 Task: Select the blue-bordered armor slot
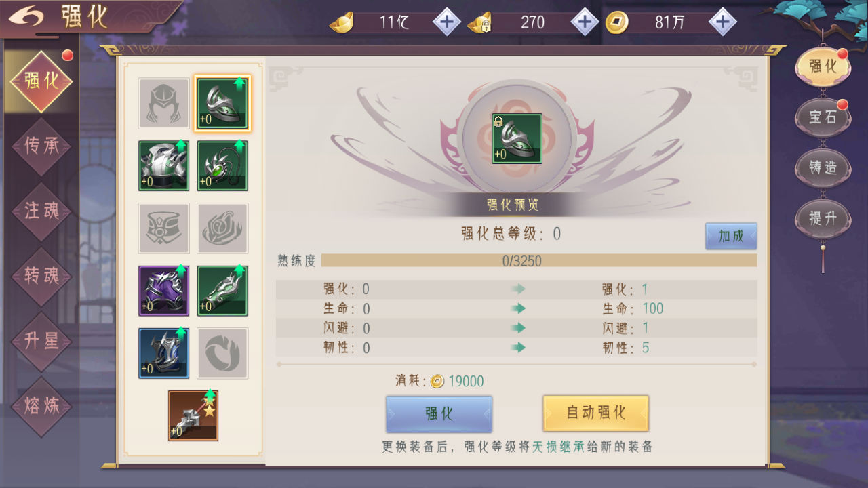pos(163,352)
